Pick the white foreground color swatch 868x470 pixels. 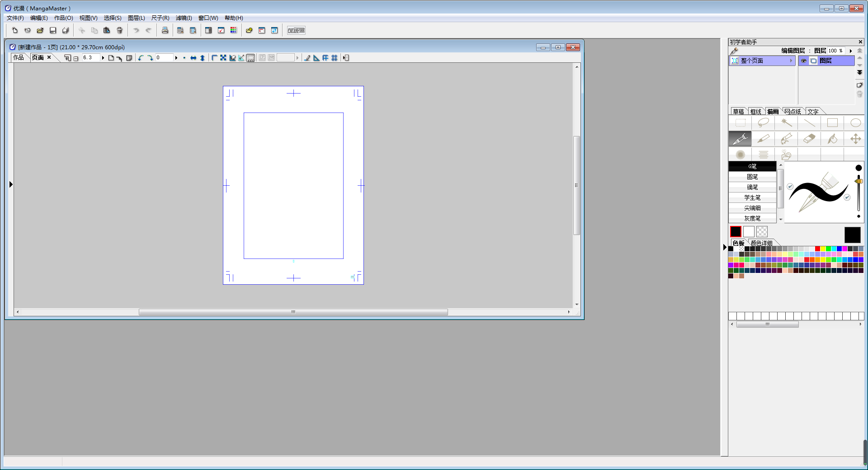(749, 232)
